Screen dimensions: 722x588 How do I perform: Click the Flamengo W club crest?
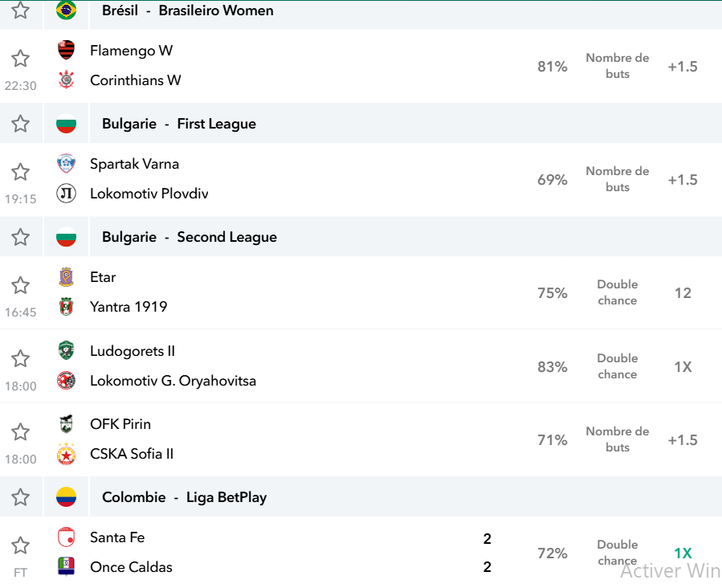[67, 50]
